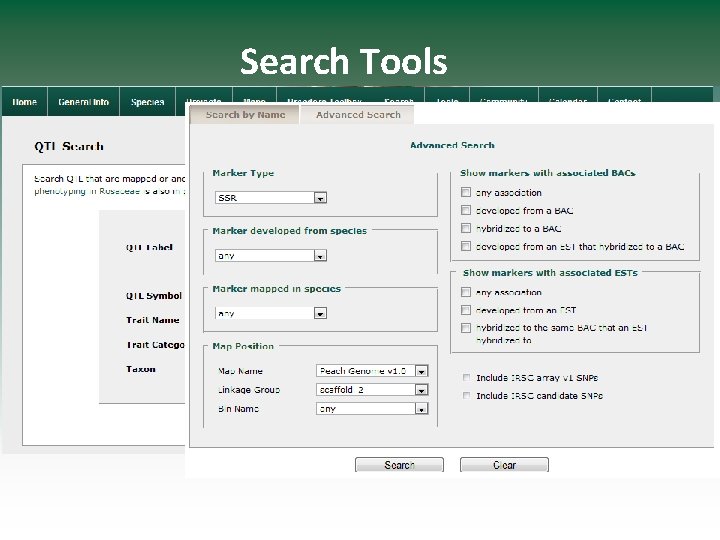Switch to the Search by Name tab

point(245,115)
